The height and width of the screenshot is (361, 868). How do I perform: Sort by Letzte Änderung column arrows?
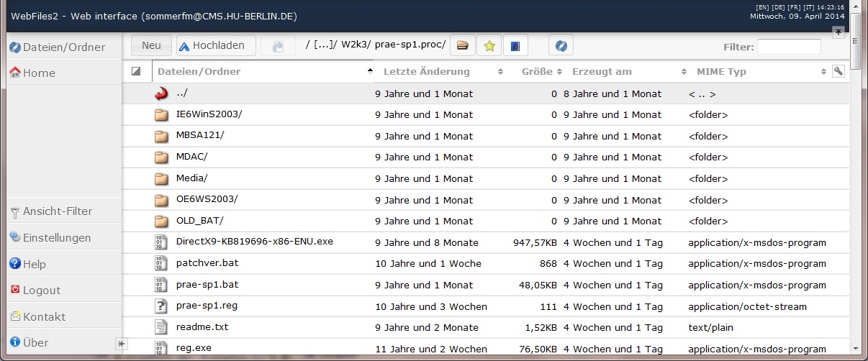[x=501, y=72]
